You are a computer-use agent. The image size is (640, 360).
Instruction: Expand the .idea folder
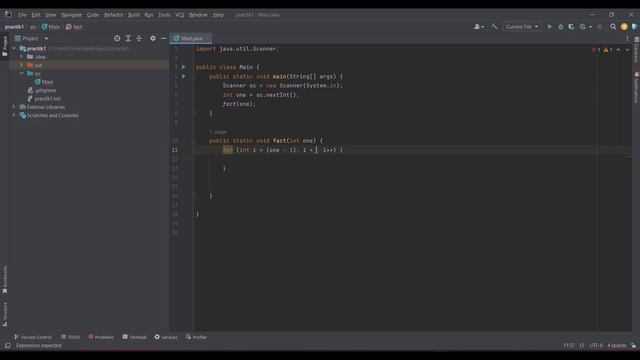22,57
